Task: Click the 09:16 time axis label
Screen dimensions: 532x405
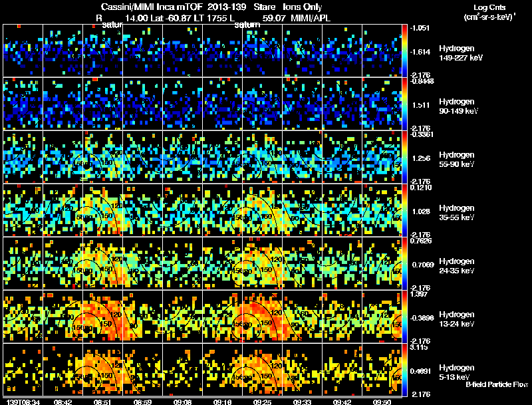Action: pos(222,402)
